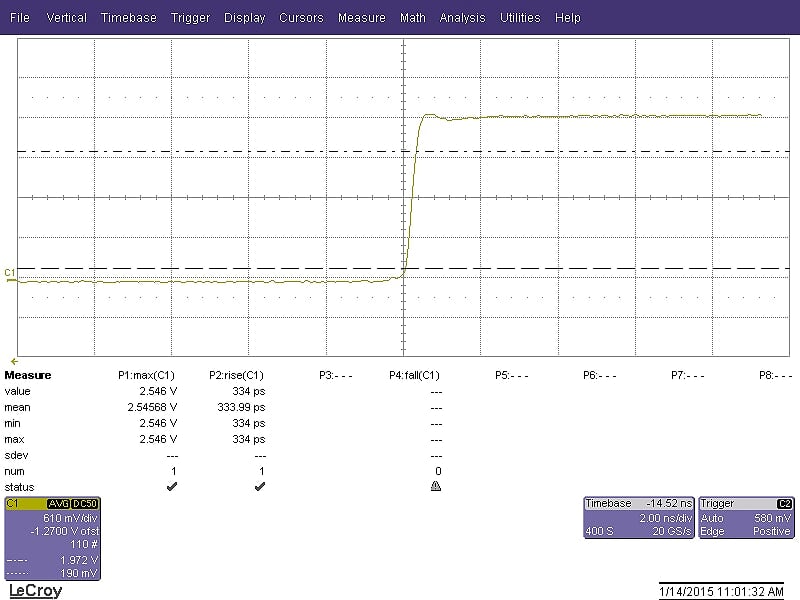800x600 pixels.
Task: Click the 2.00 ns/div timebase value
Action: point(666,518)
